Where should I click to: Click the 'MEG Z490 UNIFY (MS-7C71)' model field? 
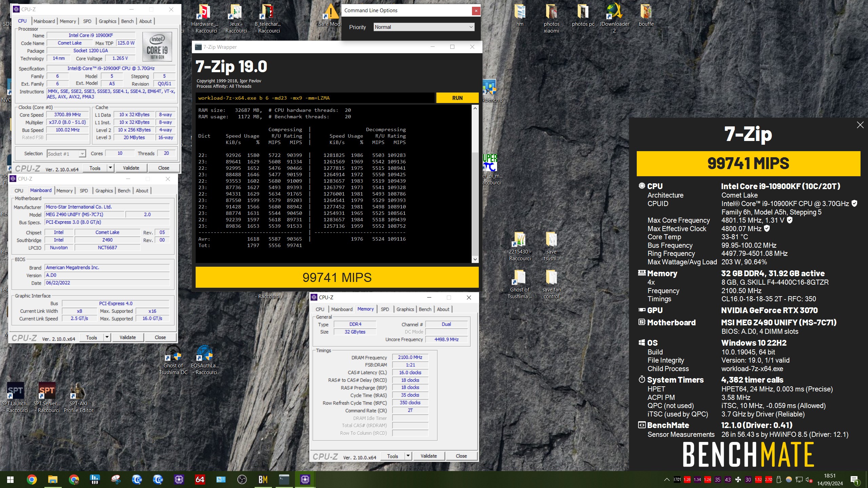pyautogui.click(x=84, y=215)
